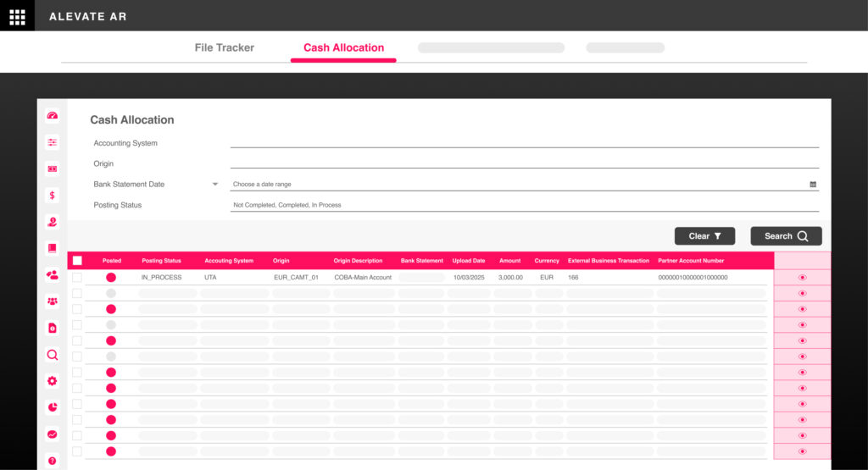Open the Posting Status selection field
Screen dimensions: 868x470
tap(524, 205)
